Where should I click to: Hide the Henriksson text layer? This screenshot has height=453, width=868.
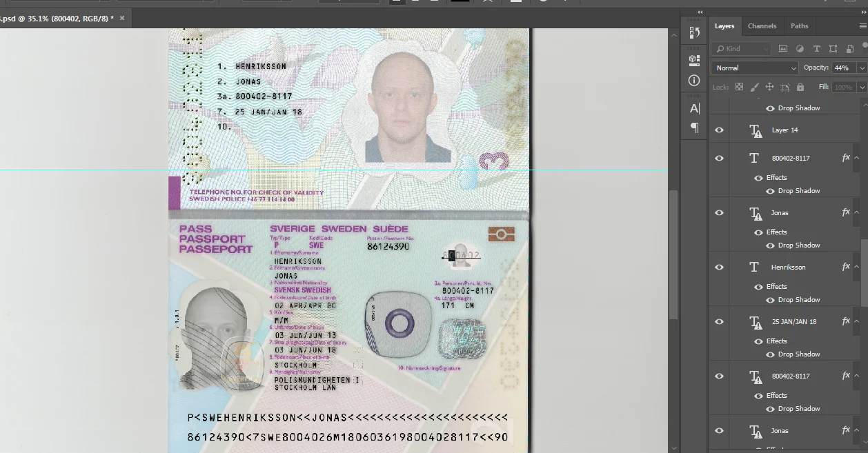point(719,267)
